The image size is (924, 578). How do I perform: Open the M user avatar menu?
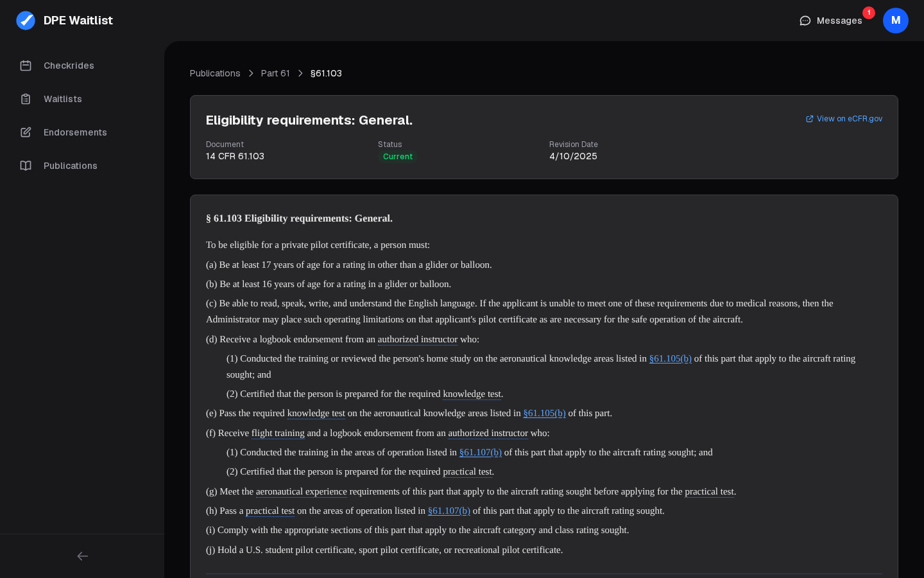click(896, 21)
